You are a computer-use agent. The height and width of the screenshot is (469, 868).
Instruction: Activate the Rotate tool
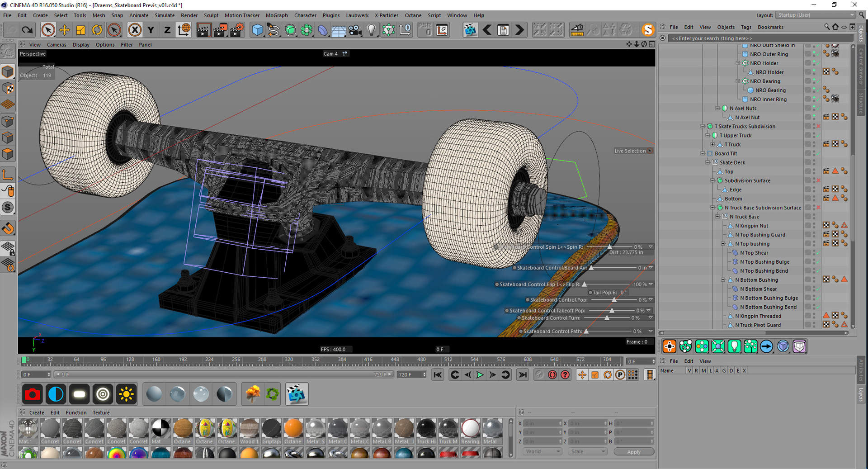pos(97,30)
